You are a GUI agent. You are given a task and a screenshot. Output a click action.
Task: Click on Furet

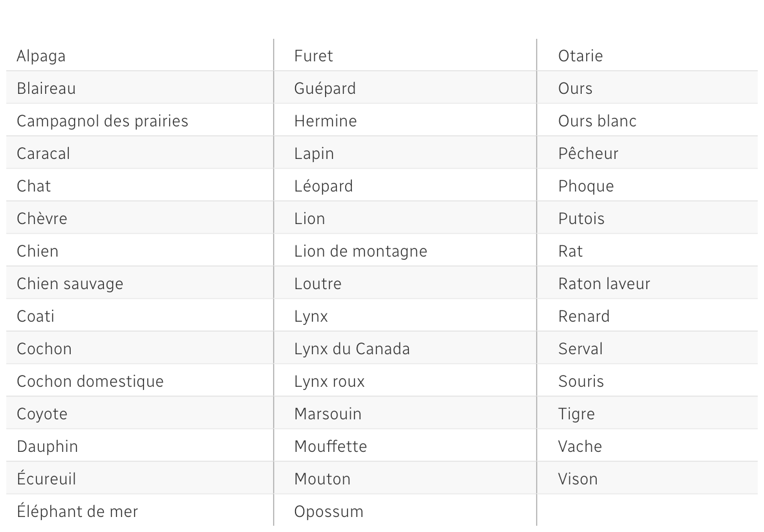pyautogui.click(x=314, y=56)
